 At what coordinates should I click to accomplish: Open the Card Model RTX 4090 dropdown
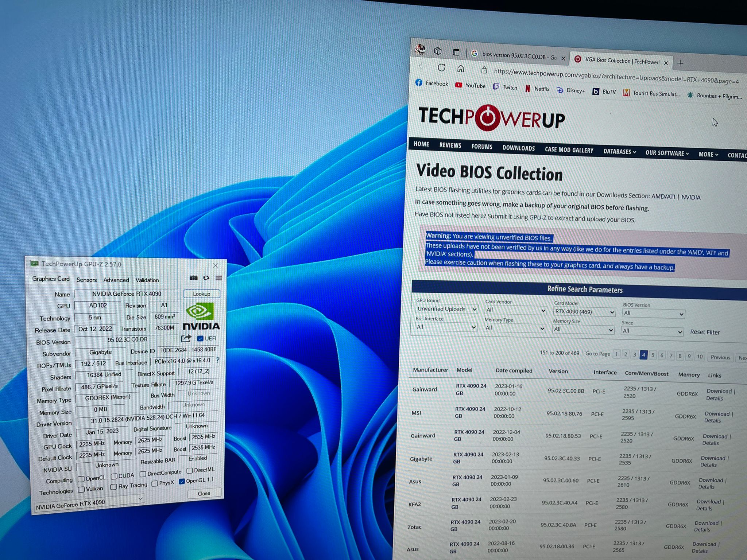(x=584, y=312)
